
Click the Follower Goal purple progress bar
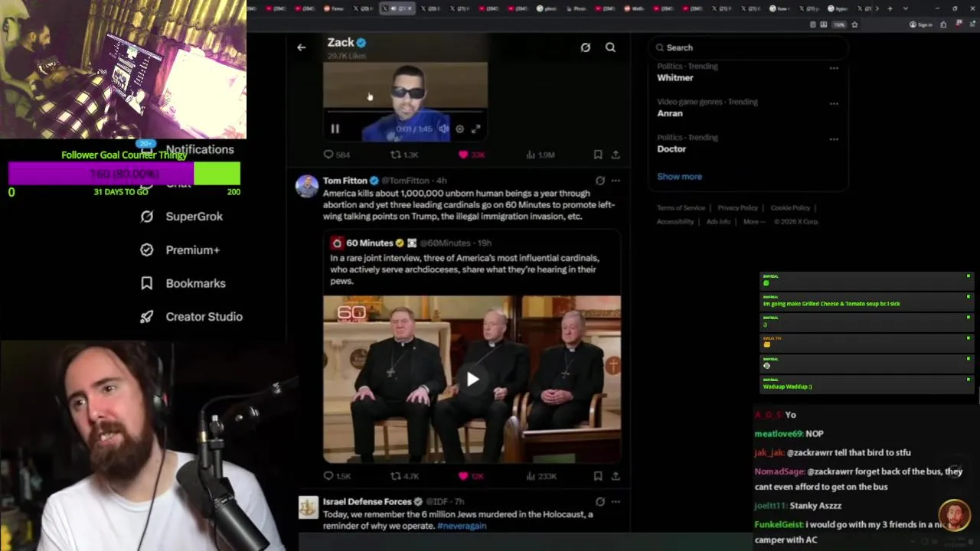[x=101, y=174]
